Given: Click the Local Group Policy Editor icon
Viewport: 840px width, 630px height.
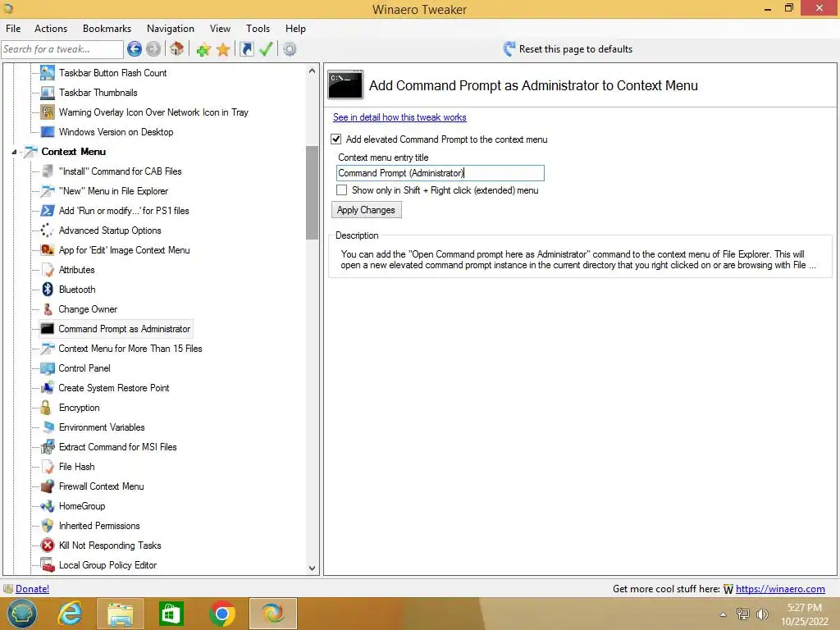Looking at the screenshot, I should [x=48, y=565].
